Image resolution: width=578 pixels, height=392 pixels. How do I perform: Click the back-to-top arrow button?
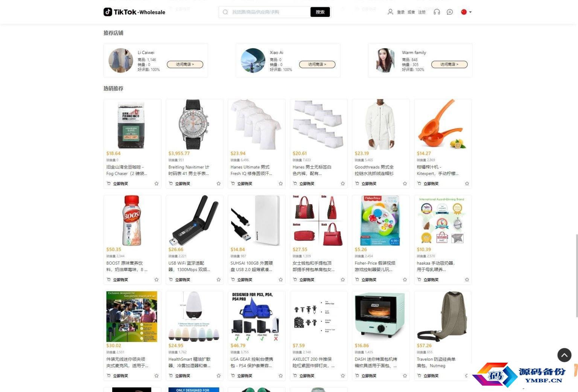pos(564,355)
